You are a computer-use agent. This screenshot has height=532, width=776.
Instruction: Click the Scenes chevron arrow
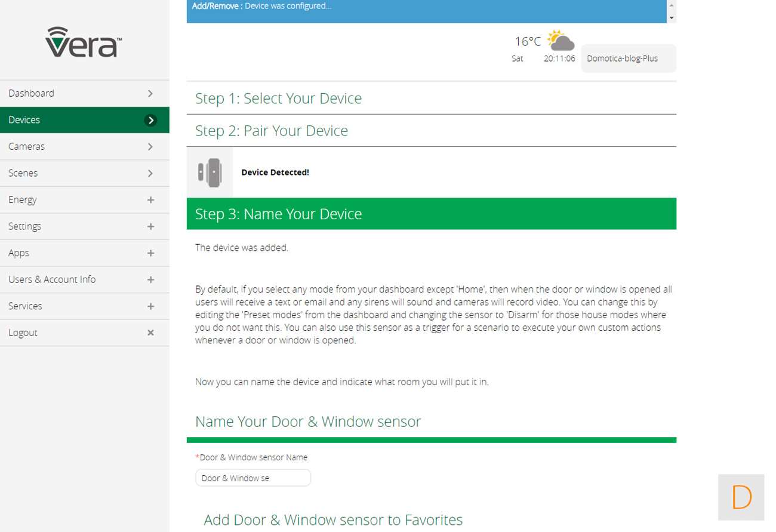pos(150,173)
